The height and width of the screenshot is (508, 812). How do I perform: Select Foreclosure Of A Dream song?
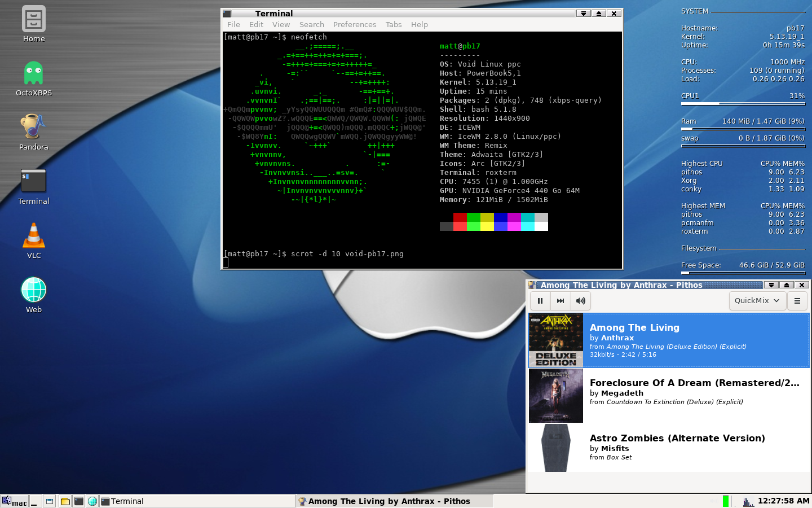pos(668,396)
